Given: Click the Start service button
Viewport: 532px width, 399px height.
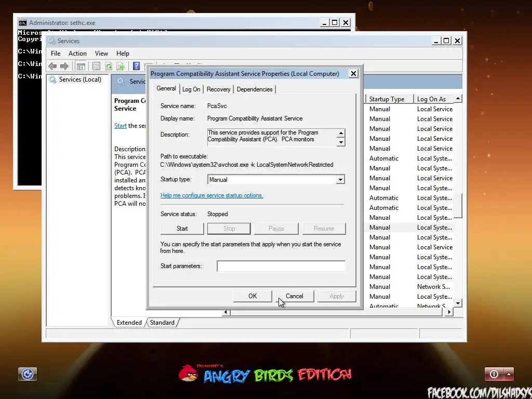Looking at the screenshot, I should pos(182,229).
